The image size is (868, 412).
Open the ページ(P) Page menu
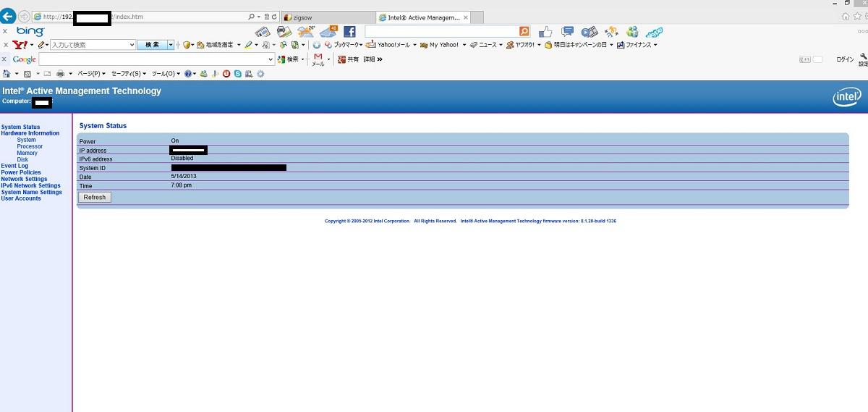[x=91, y=73]
